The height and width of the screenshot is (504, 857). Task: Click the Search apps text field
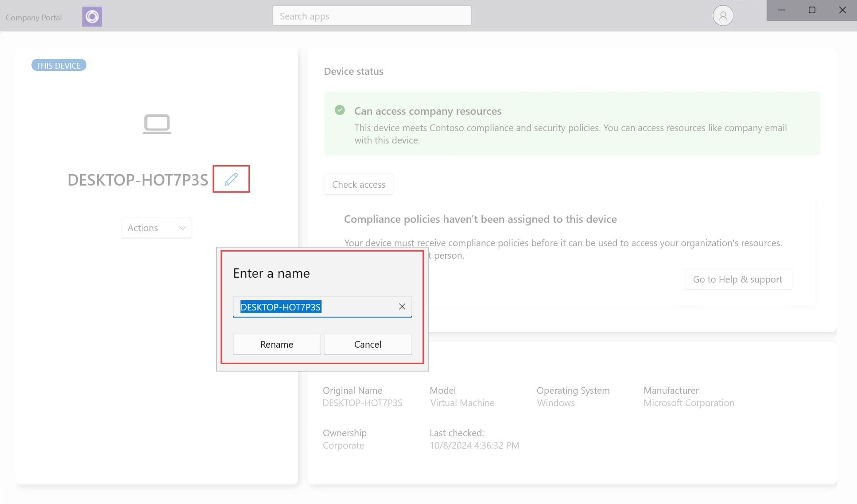point(372,16)
